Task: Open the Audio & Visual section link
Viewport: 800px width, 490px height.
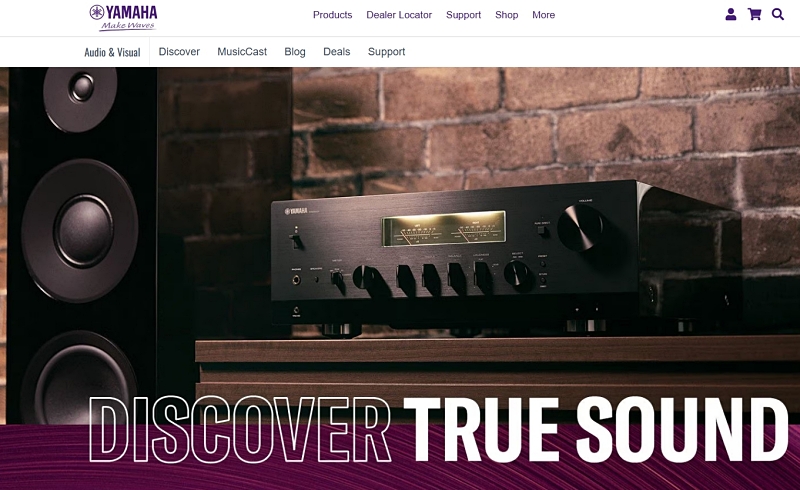Action: [x=112, y=52]
